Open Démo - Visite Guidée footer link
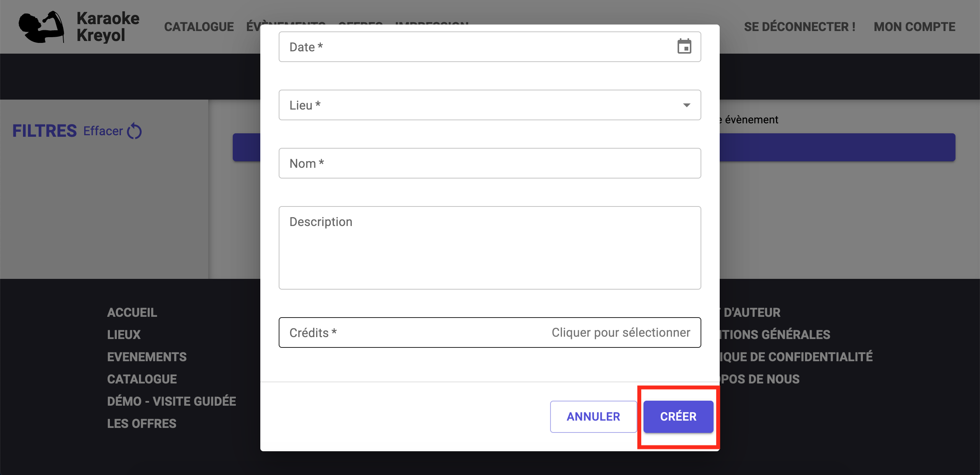This screenshot has height=475, width=980. (x=171, y=401)
